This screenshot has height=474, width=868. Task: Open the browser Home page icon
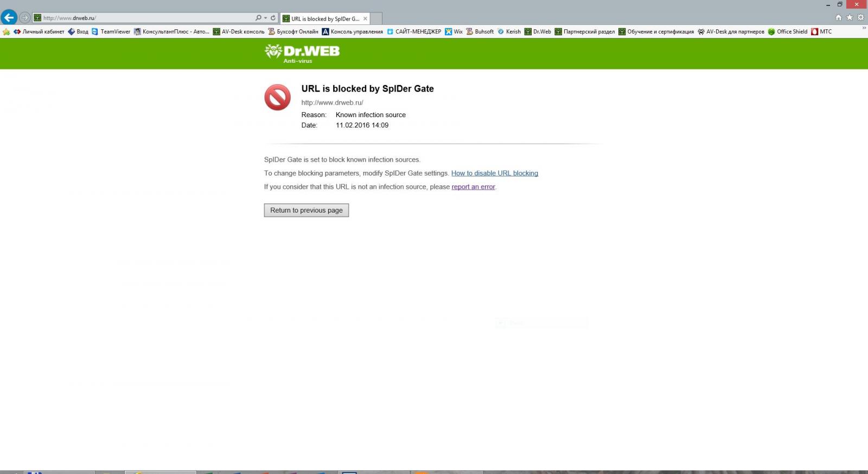point(838,17)
